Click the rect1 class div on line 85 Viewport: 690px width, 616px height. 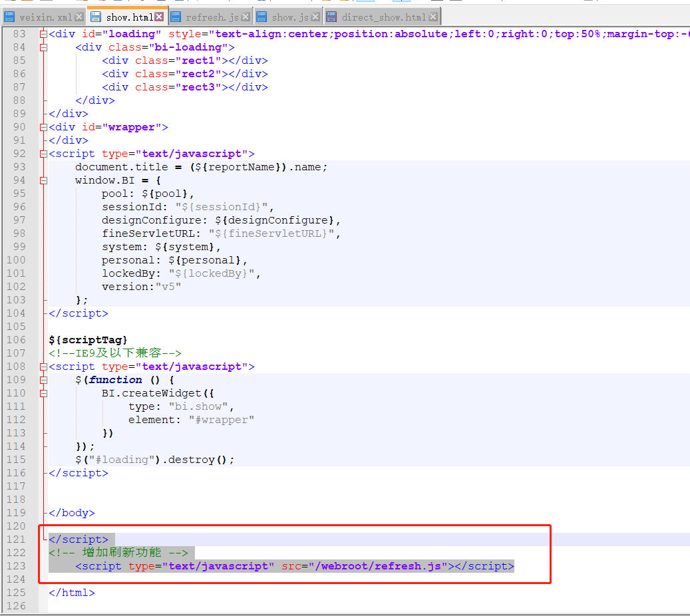click(x=185, y=61)
